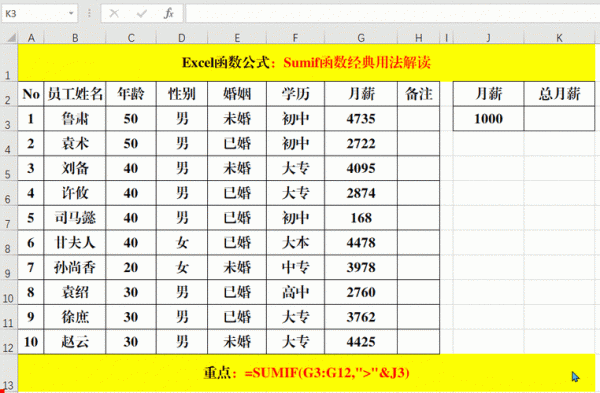Click empty cell K3 under 总月薪
Image resolution: width=600 pixels, height=393 pixels.
pos(559,119)
